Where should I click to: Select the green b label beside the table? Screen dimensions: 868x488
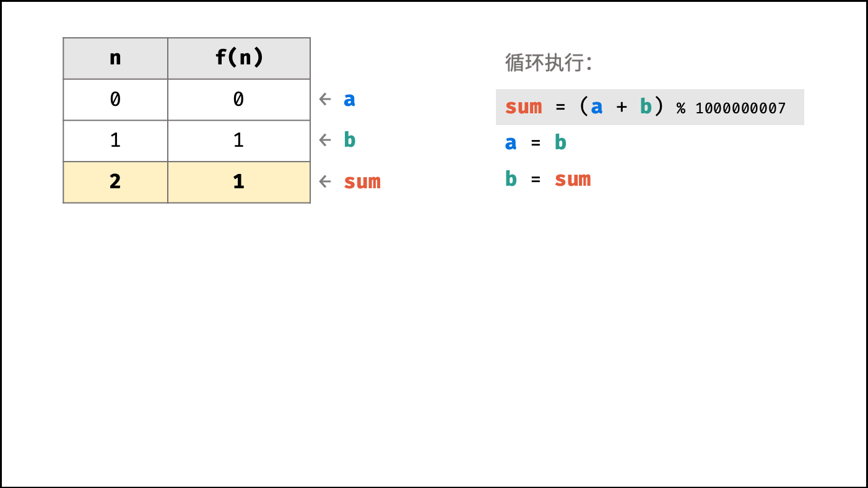[350, 140]
